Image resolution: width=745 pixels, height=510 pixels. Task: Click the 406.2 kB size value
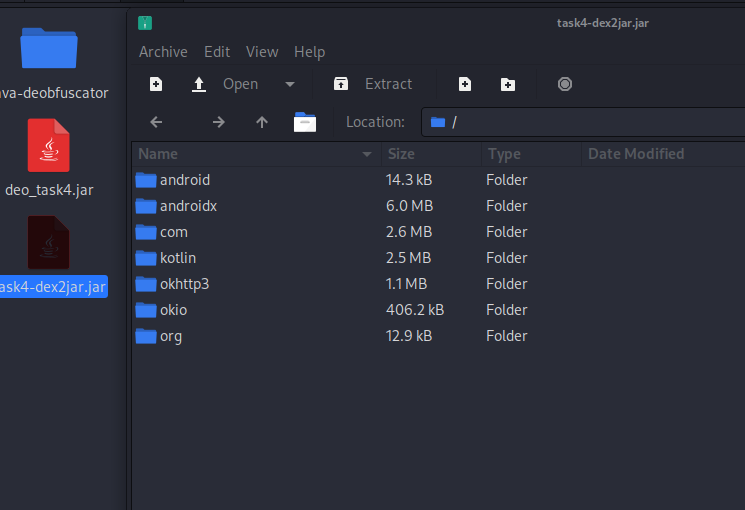[415, 310]
